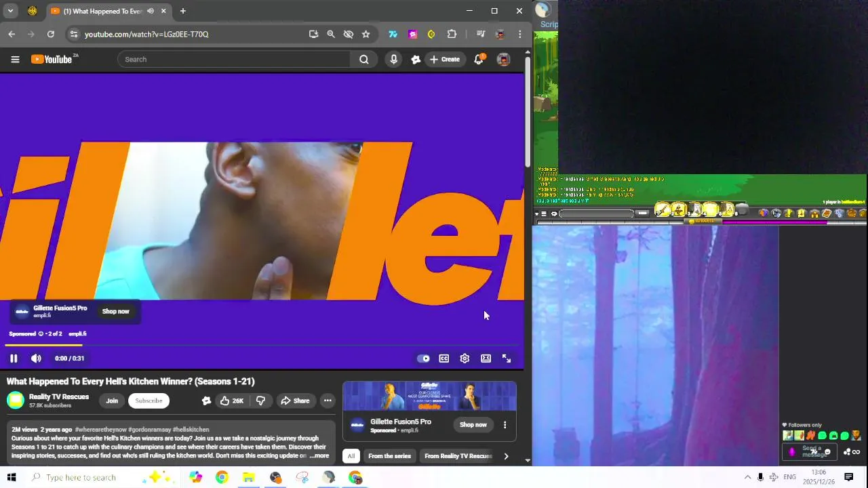
Task: Click the Gillette sidebar ad banner image
Action: (x=429, y=396)
